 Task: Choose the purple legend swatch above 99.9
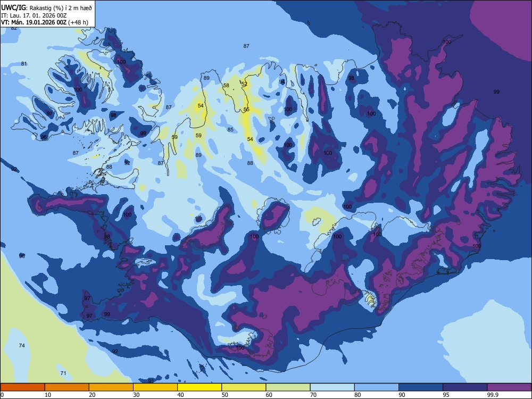tap(509, 387)
